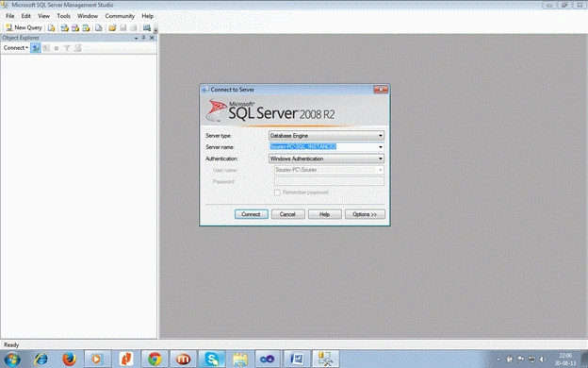Open the media player taskbar icon
Screen dimensions: 588x368
coord(97,360)
